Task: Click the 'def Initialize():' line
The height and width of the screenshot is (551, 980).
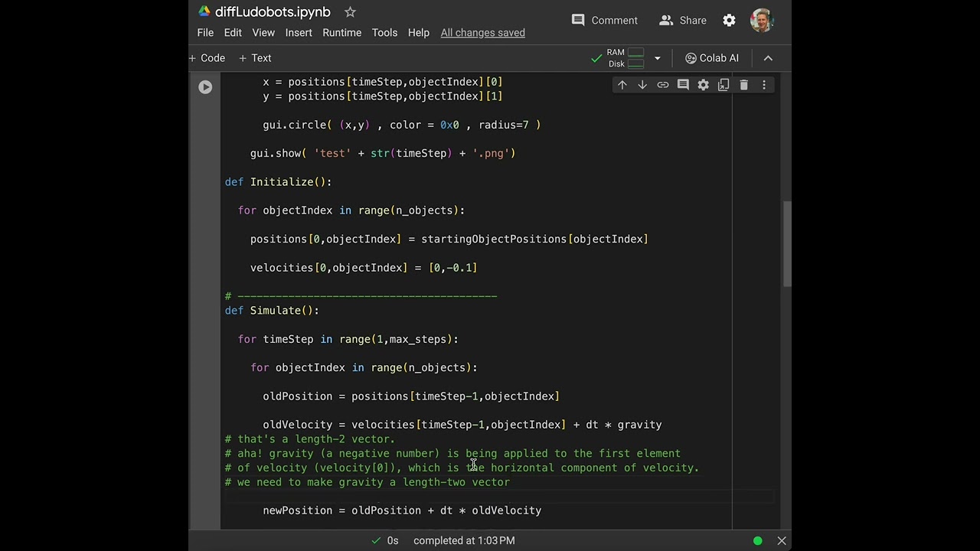Action: tap(278, 182)
